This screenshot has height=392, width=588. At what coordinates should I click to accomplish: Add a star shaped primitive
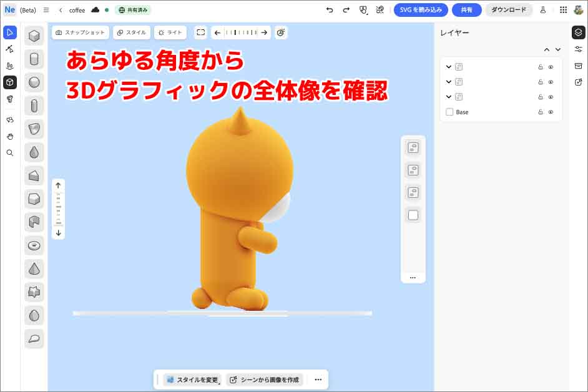[x=34, y=292]
